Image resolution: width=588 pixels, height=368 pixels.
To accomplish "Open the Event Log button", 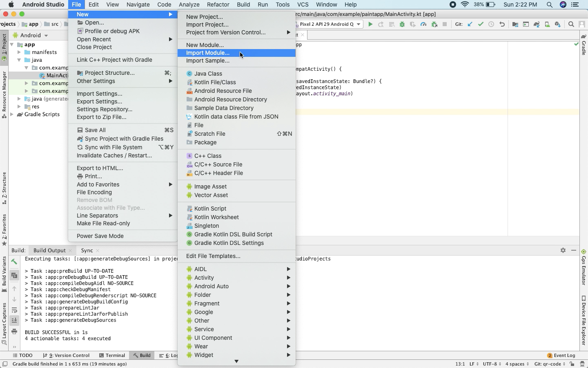I will tap(561, 355).
